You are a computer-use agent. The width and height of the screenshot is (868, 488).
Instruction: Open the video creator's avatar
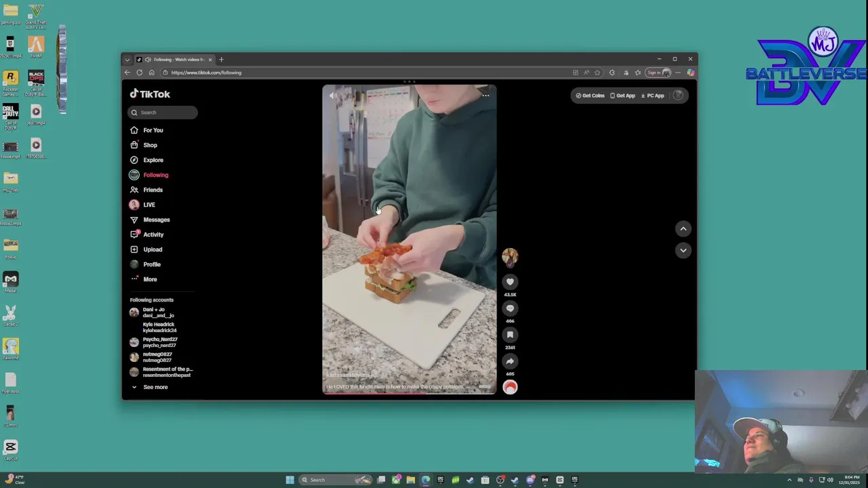[510, 256]
